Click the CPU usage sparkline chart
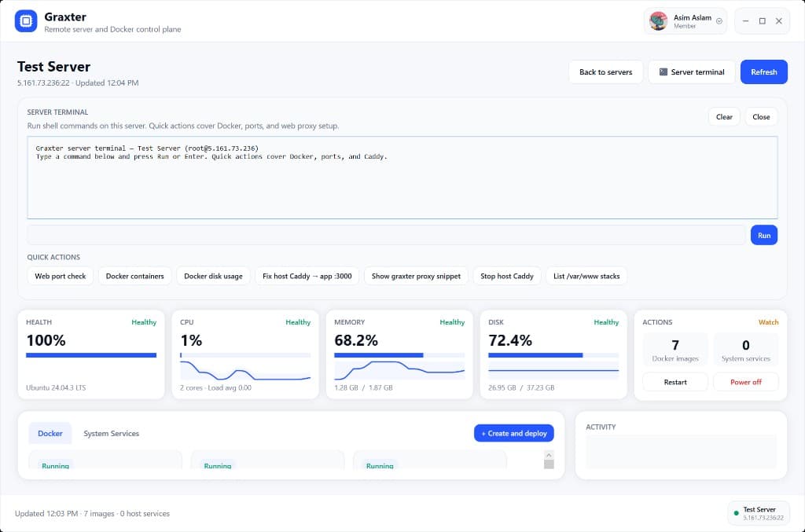 click(x=245, y=370)
